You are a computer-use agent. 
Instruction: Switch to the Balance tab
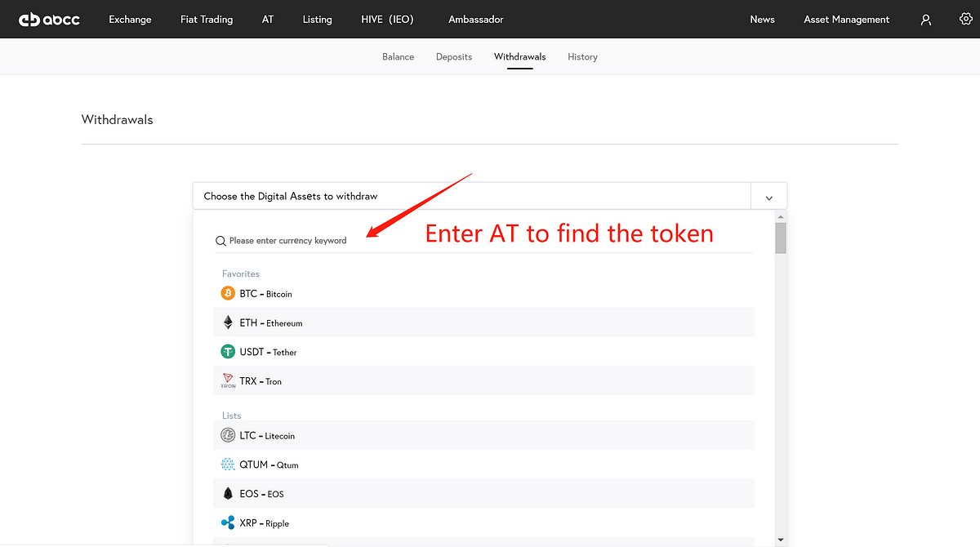pos(398,57)
